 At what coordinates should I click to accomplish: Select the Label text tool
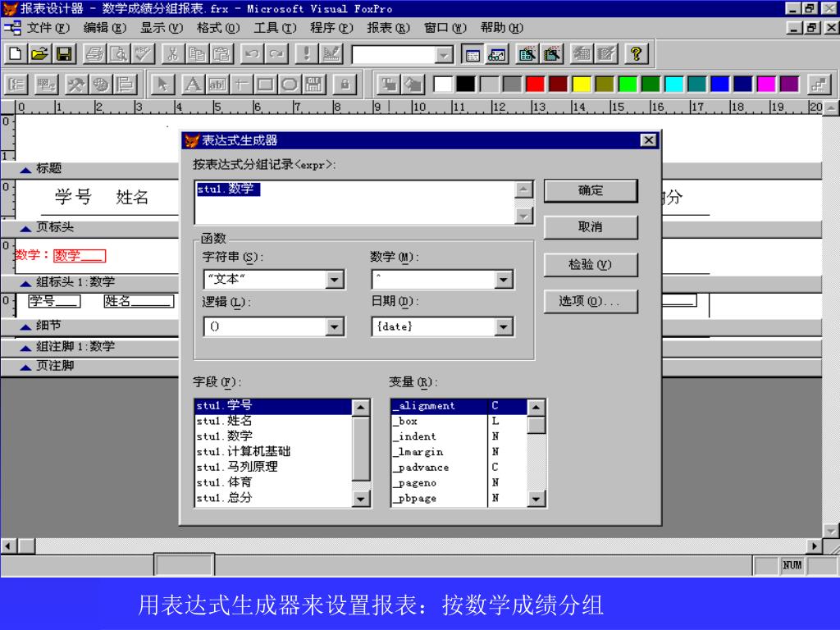coord(192,84)
